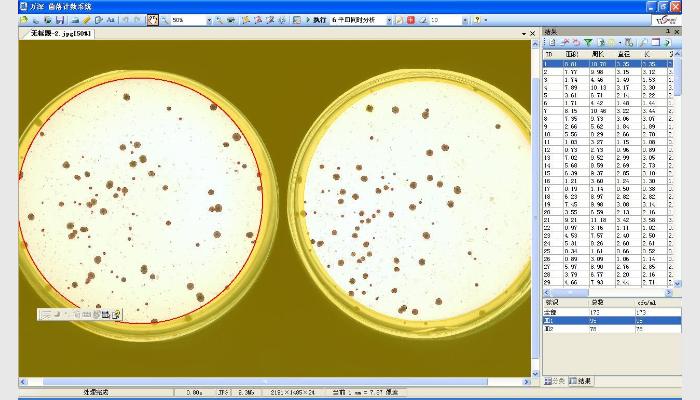This screenshot has height=400, width=700.
Task: Select the hand pan tool
Action: coord(152,20)
